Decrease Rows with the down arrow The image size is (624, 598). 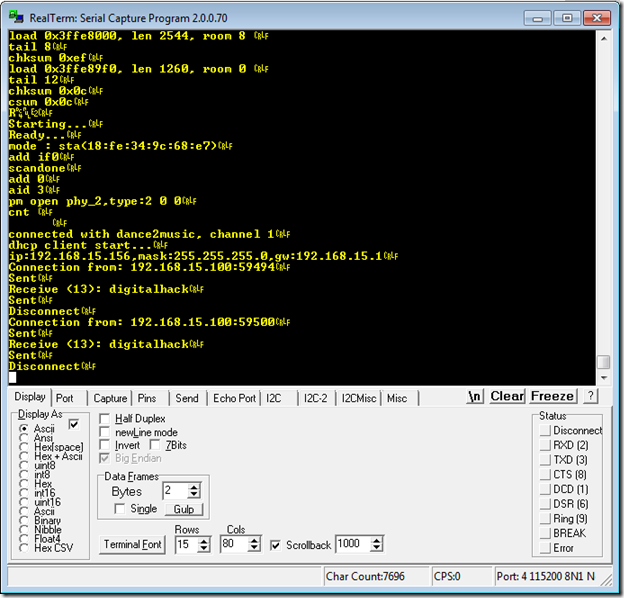point(204,548)
